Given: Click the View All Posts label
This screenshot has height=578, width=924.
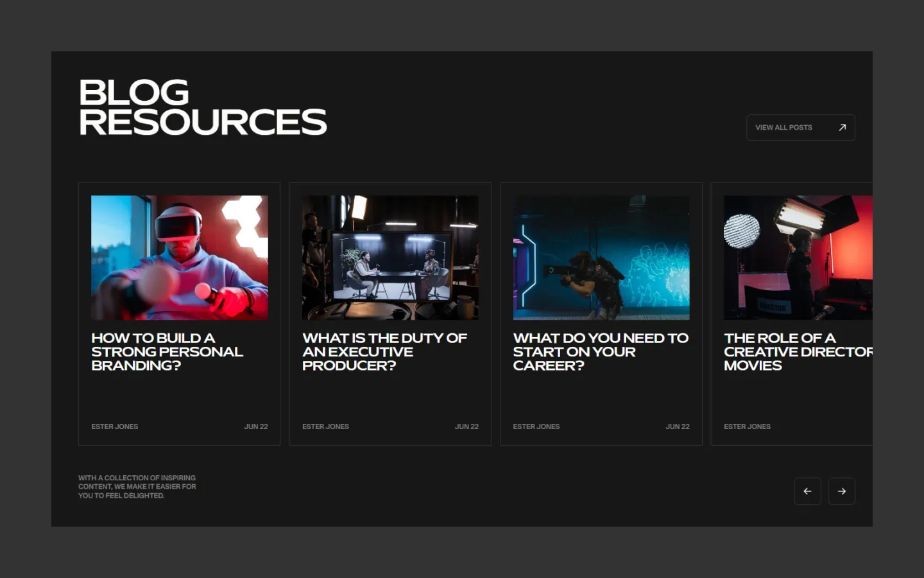Looking at the screenshot, I should (x=783, y=128).
